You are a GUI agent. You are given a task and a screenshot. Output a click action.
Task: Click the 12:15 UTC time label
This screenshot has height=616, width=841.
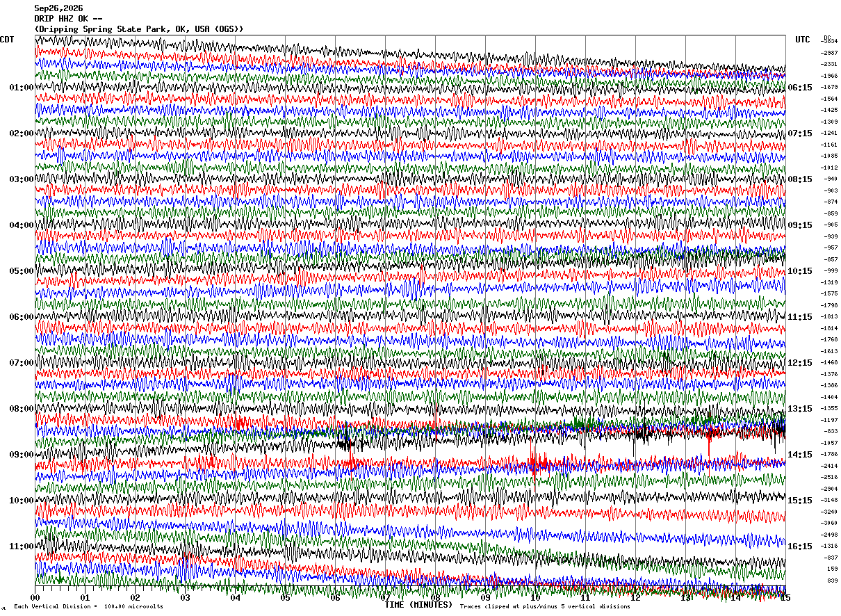tap(799, 363)
